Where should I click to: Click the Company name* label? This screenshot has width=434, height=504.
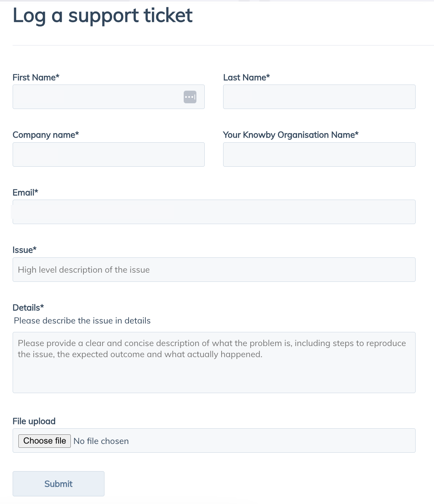click(x=46, y=135)
